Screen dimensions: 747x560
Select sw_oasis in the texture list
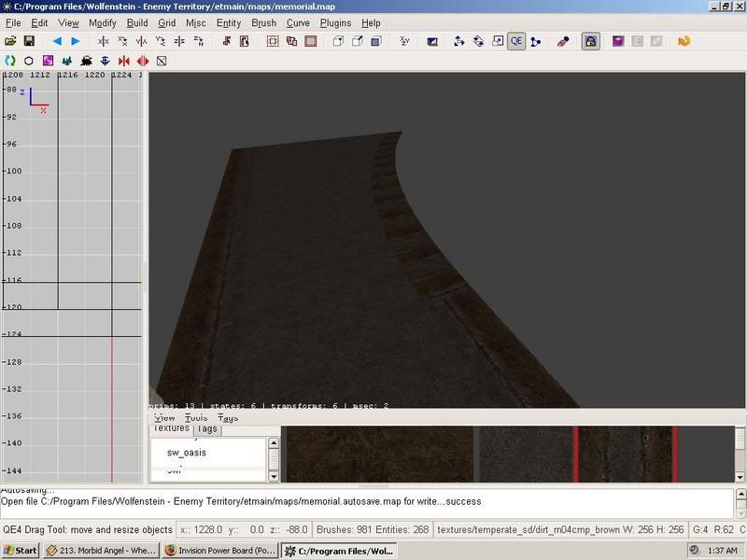point(187,453)
